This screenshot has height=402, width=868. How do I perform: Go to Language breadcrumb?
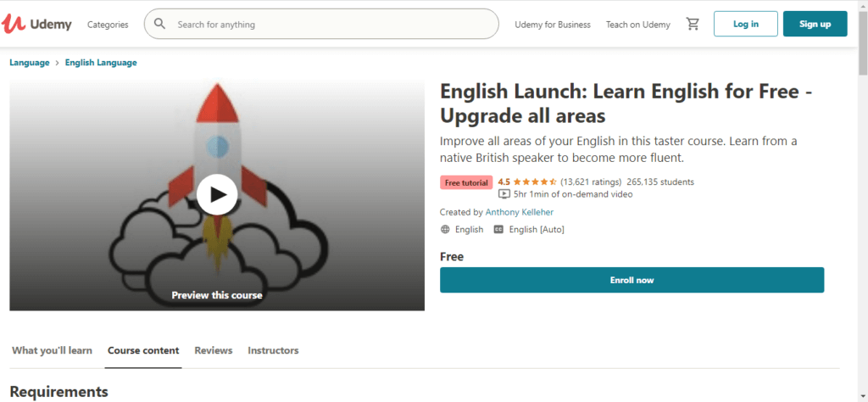30,63
